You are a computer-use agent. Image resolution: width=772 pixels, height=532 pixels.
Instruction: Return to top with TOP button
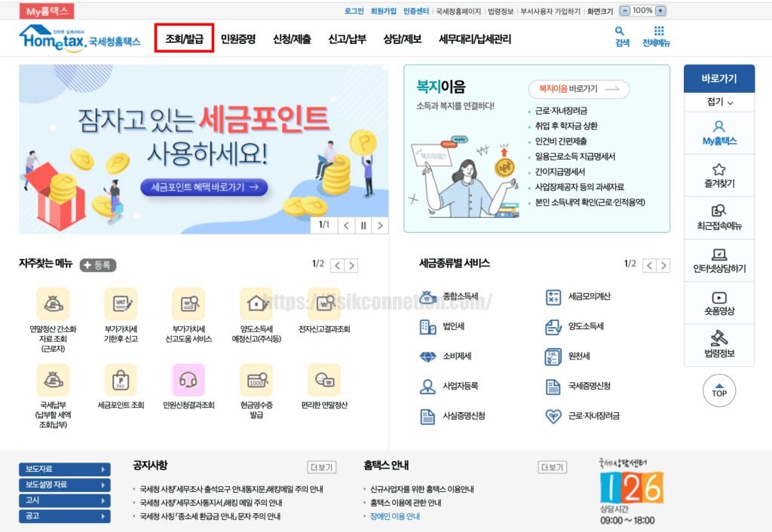[x=718, y=390]
